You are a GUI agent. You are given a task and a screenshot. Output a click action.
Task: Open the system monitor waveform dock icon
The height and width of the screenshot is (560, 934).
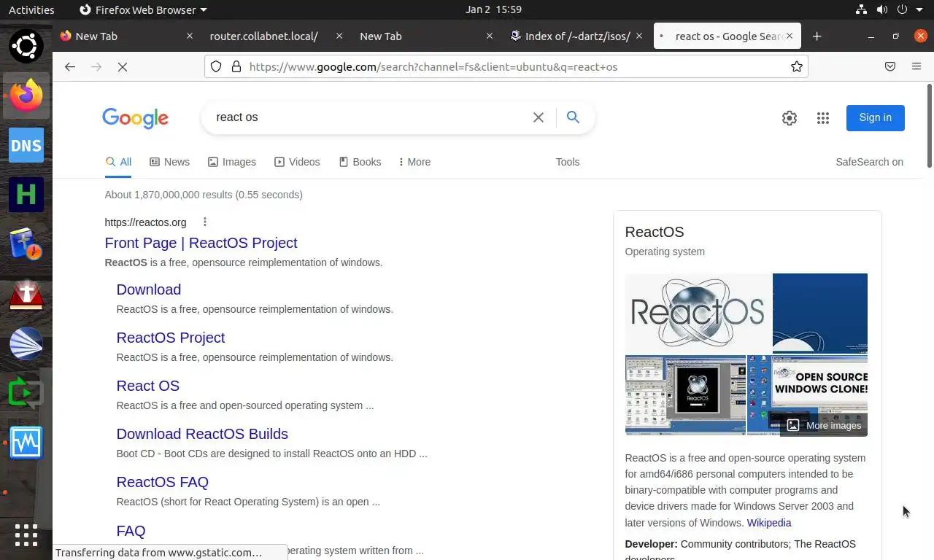tap(26, 443)
